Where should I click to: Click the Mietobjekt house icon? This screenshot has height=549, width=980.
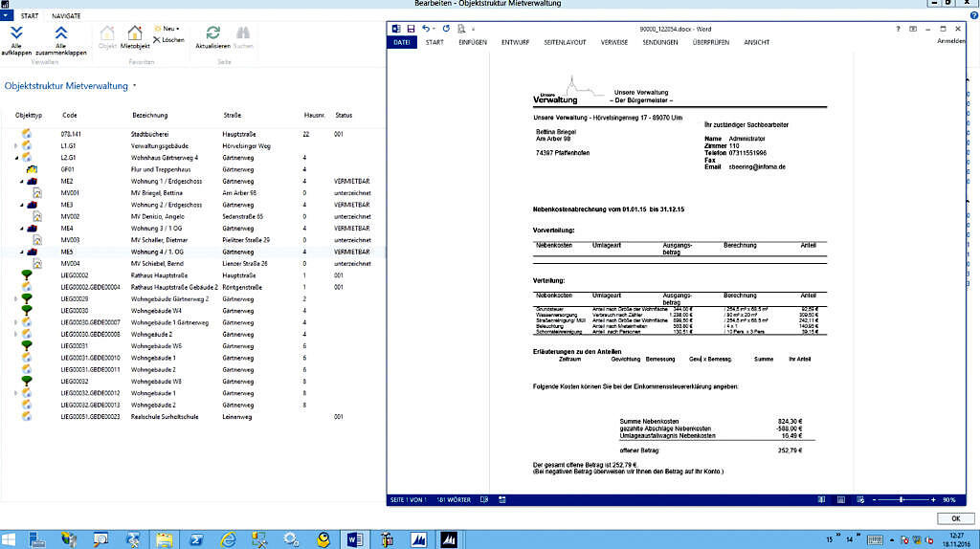point(135,33)
